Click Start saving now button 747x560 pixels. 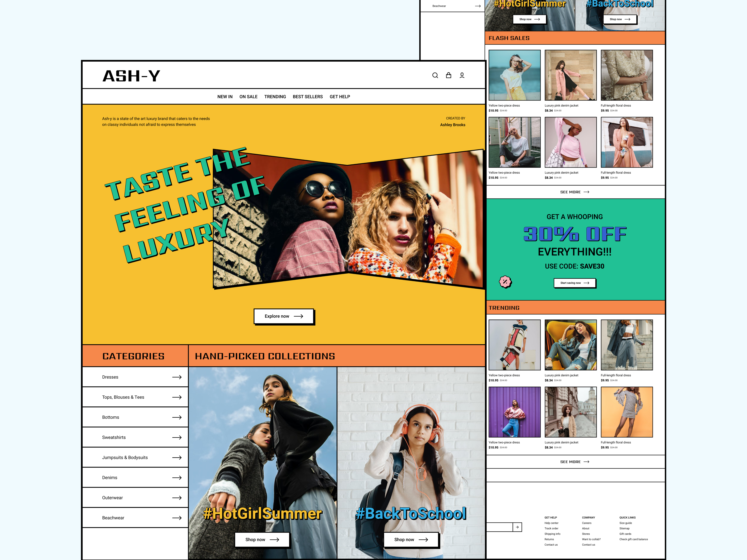[x=574, y=283]
